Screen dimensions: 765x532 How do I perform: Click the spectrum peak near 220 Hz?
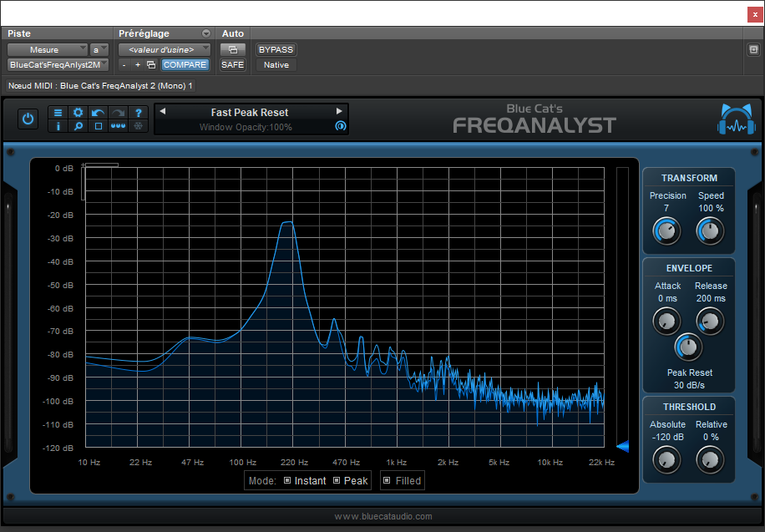coord(288,223)
